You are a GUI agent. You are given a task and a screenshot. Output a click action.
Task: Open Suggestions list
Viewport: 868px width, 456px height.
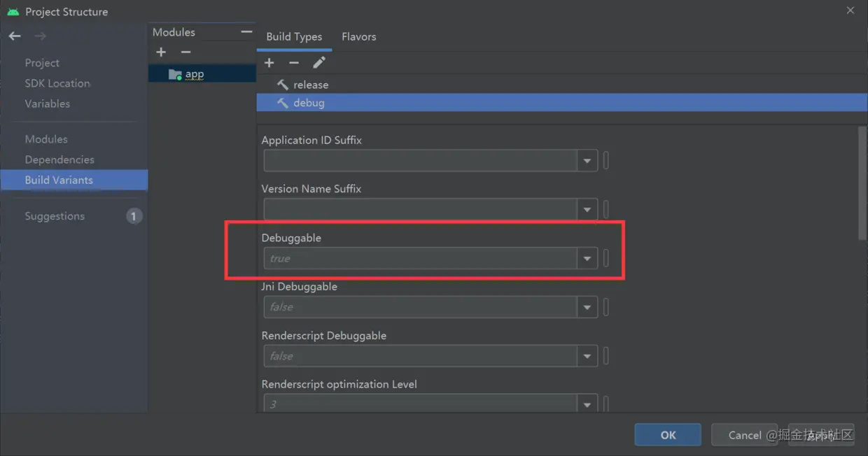(x=55, y=216)
